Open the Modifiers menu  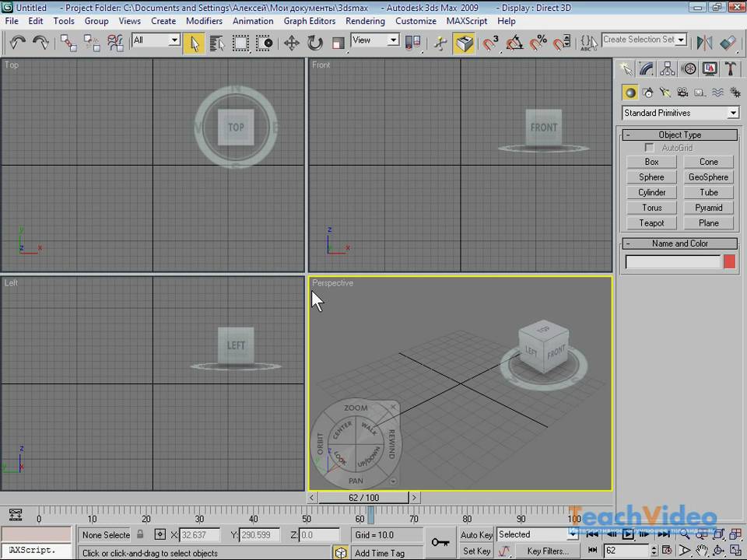[204, 21]
